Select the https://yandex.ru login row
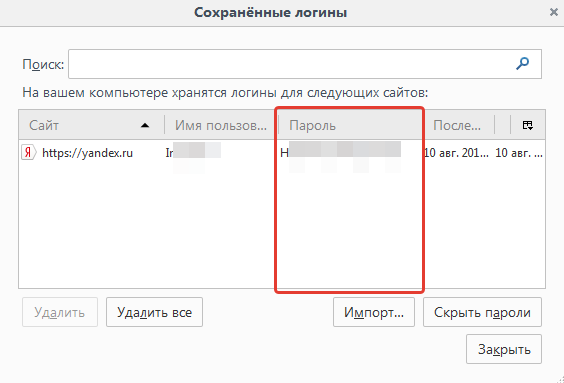Image resolution: width=564 pixels, height=383 pixels. (282, 153)
